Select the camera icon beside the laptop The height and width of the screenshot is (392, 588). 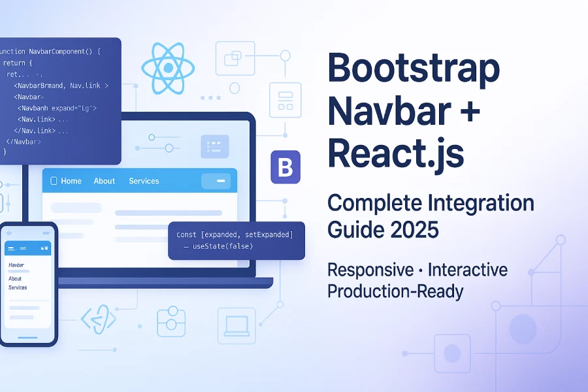(170, 324)
